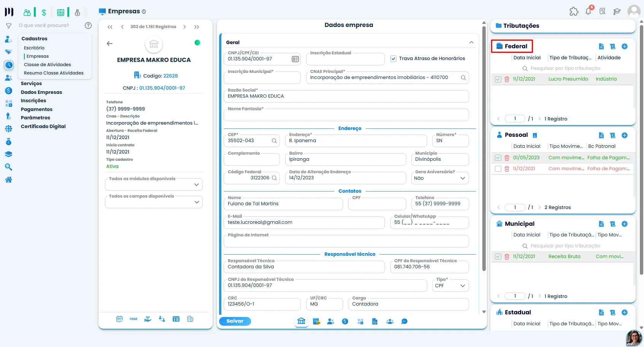Open Todos os módulos disponíveis dropdown

pos(154,184)
